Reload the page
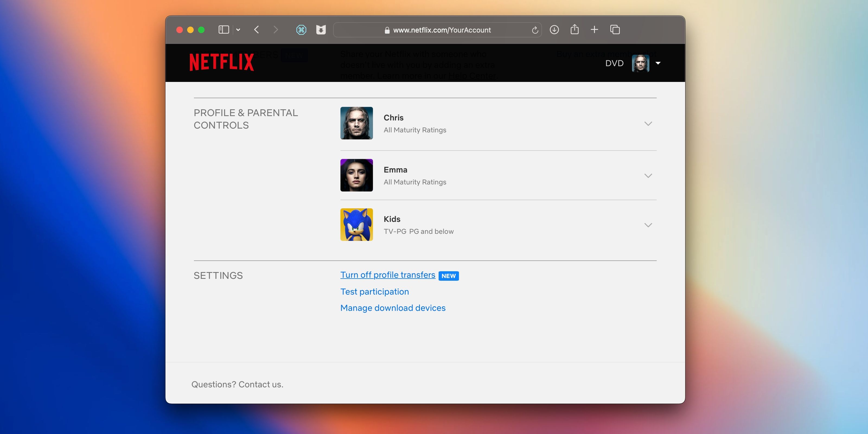 point(535,30)
